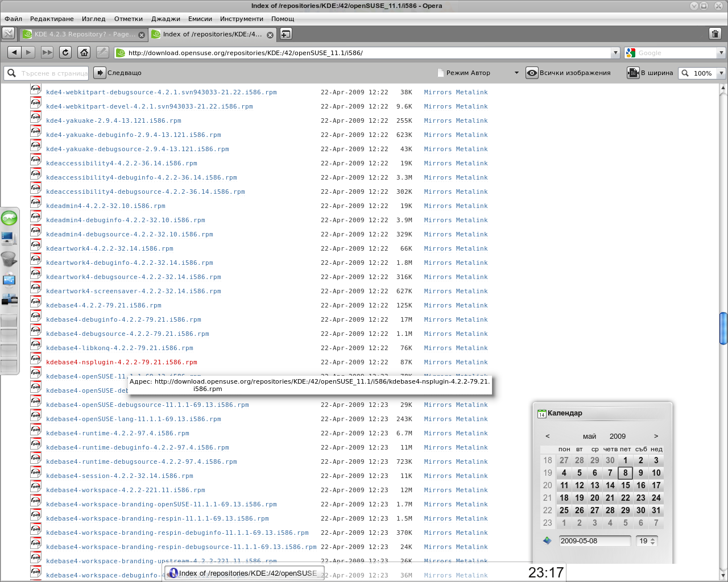Open kdebase4-nsplugin-4.2.2-79.21.i586.rpm link
This screenshot has height=582, width=728.
[x=122, y=362]
